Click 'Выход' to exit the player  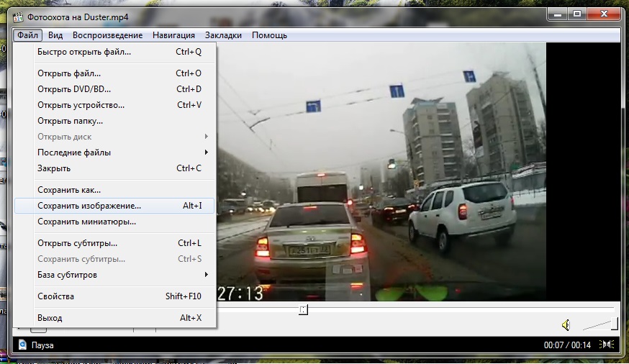(50, 318)
